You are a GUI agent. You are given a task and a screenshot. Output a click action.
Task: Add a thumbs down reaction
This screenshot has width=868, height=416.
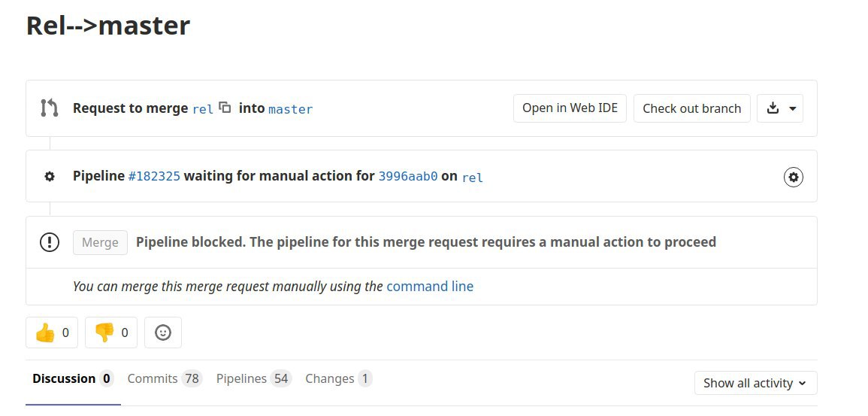(111, 332)
